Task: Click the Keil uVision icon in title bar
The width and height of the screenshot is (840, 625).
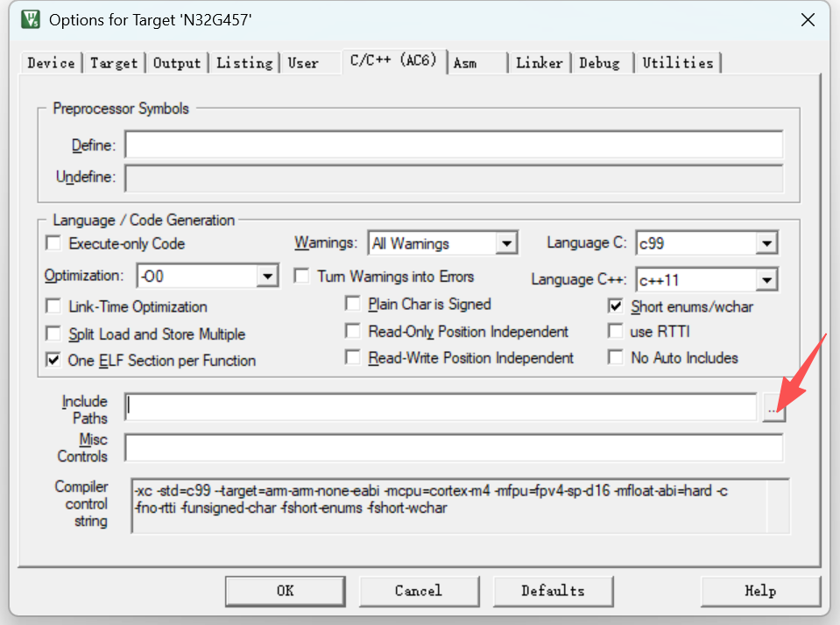Action: click(x=31, y=20)
